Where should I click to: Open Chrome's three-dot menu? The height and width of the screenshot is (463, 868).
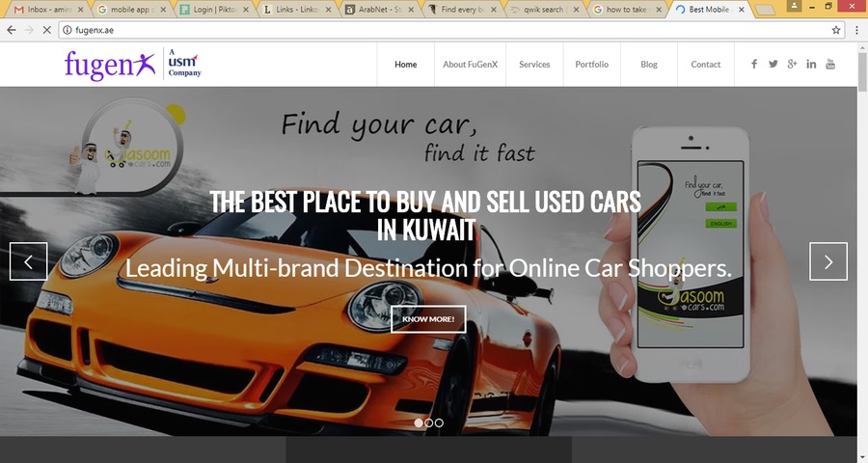tap(856, 30)
